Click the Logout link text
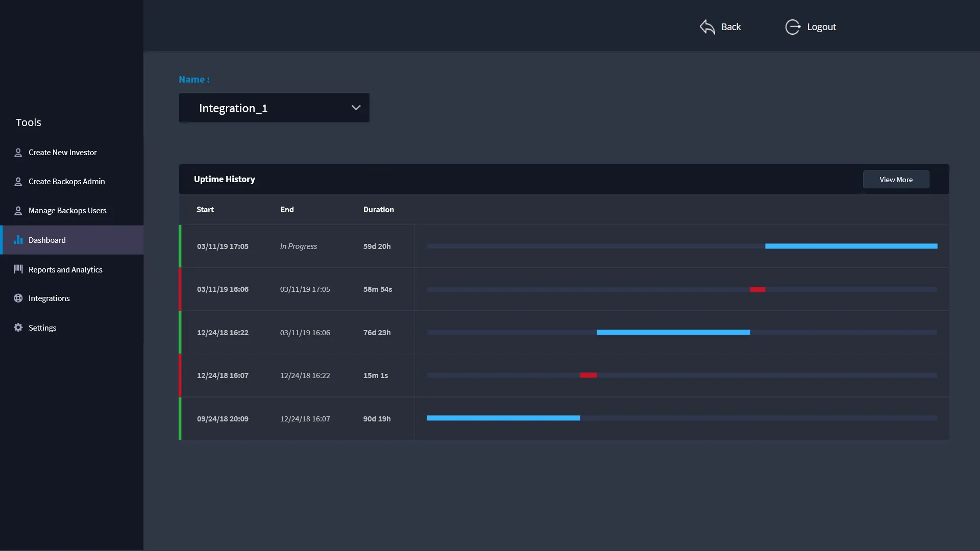 pos(821,27)
